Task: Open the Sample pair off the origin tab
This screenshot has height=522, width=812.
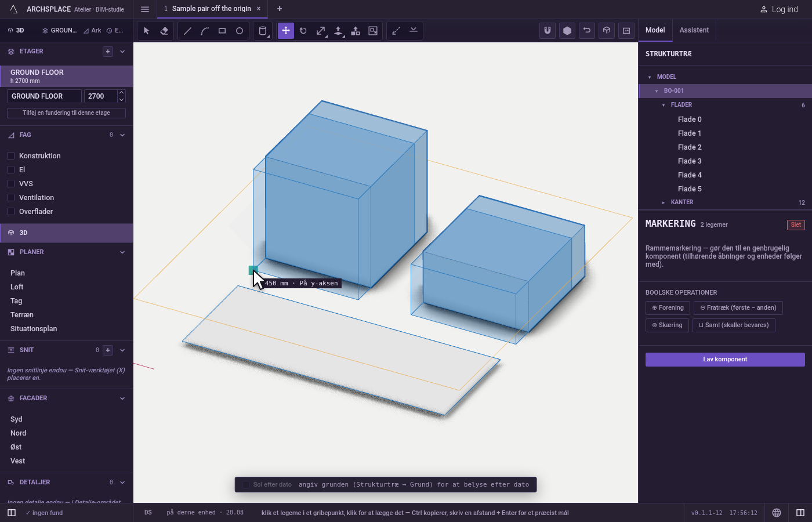Action: coord(211,9)
